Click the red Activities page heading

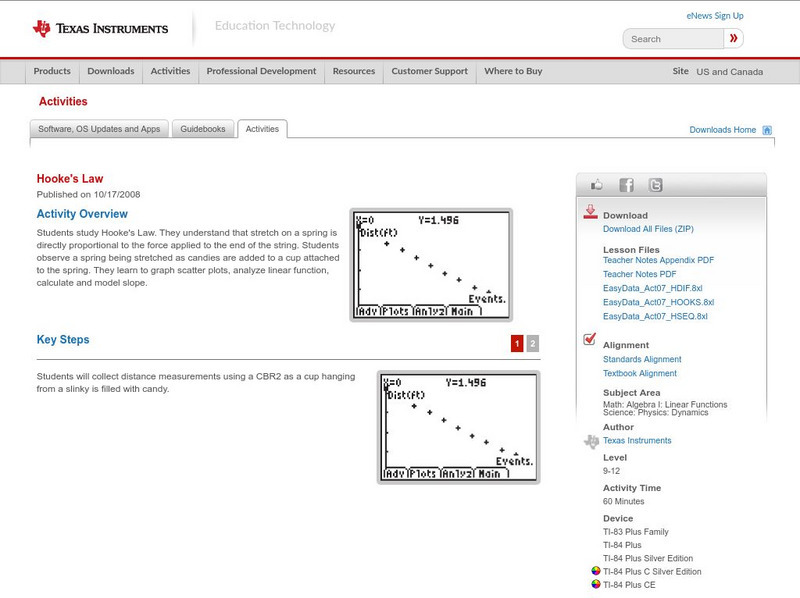coord(63,102)
